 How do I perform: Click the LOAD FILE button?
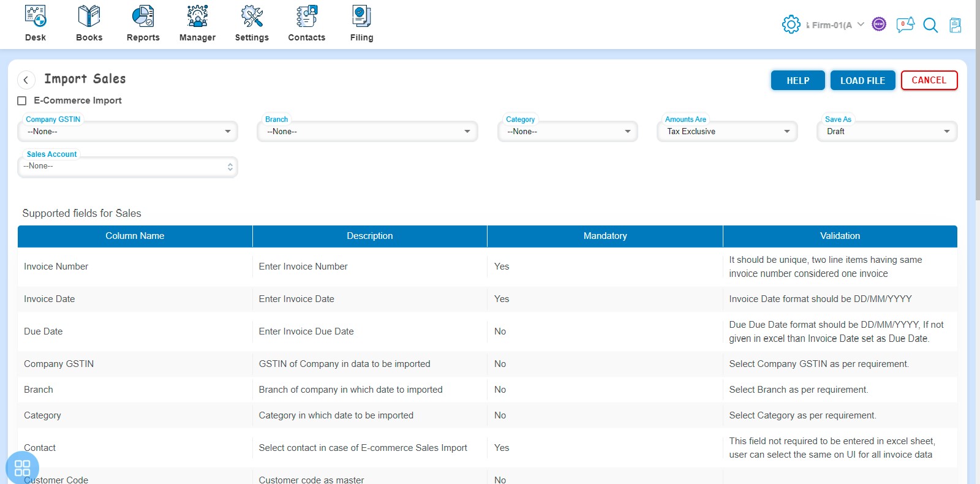pyautogui.click(x=862, y=80)
